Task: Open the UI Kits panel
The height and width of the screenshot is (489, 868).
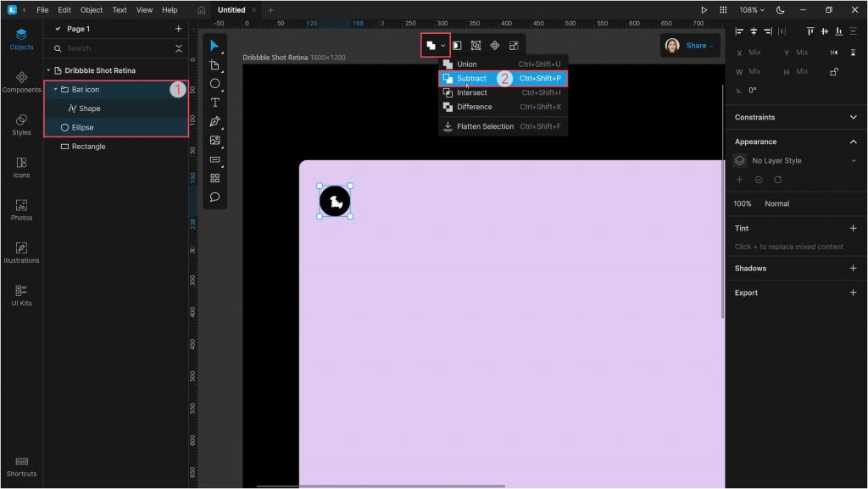Action: (x=21, y=295)
